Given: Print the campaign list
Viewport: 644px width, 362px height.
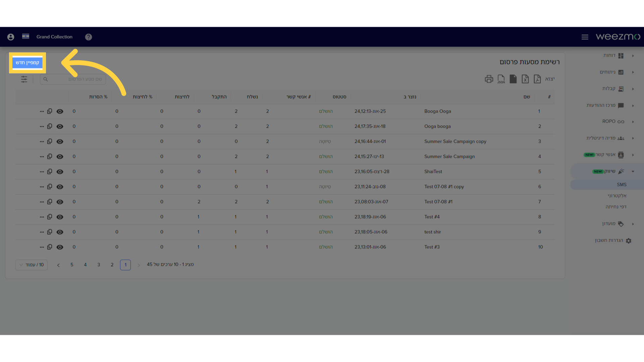Looking at the screenshot, I should (x=489, y=79).
